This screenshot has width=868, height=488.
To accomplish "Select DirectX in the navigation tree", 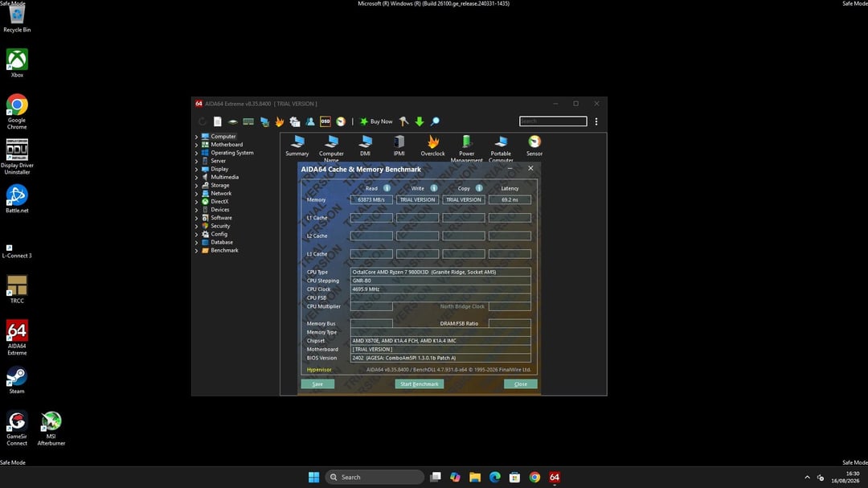I will coord(219,202).
